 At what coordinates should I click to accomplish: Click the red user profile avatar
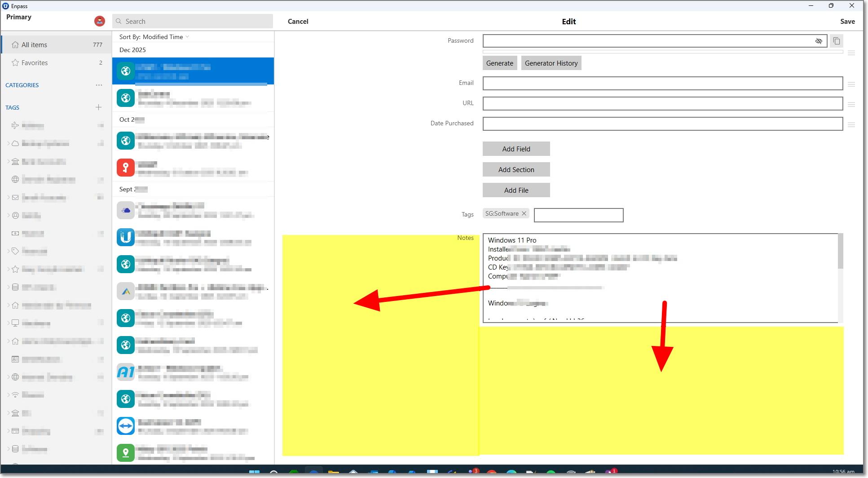pos(99,21)
